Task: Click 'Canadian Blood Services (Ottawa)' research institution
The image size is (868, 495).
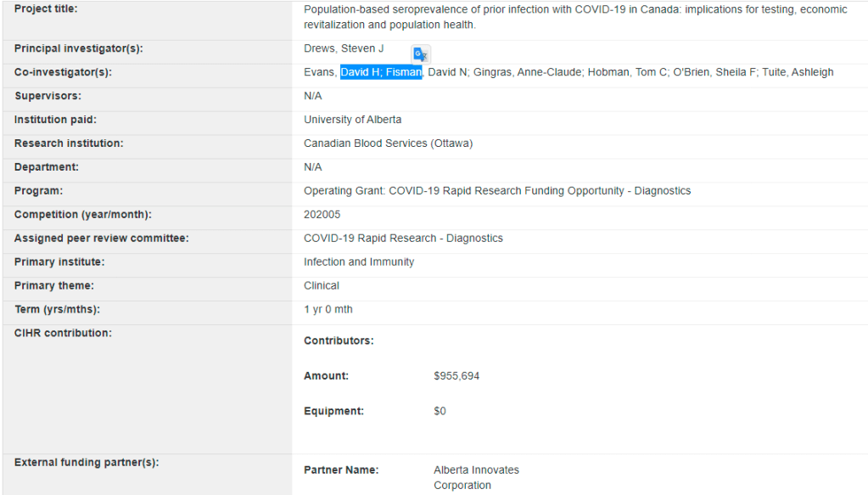Action: click(388, 143)
